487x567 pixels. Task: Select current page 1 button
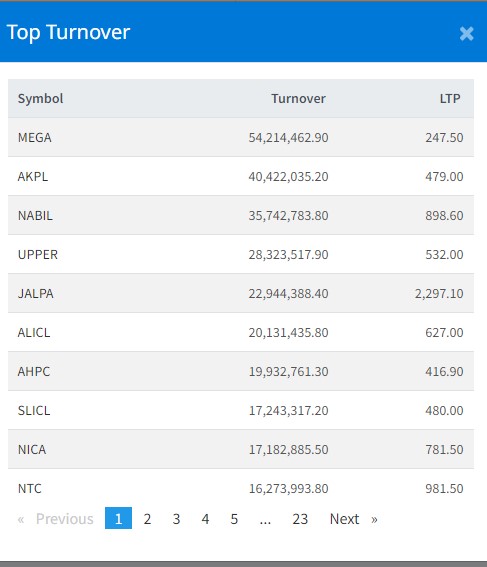click(118, 519)
